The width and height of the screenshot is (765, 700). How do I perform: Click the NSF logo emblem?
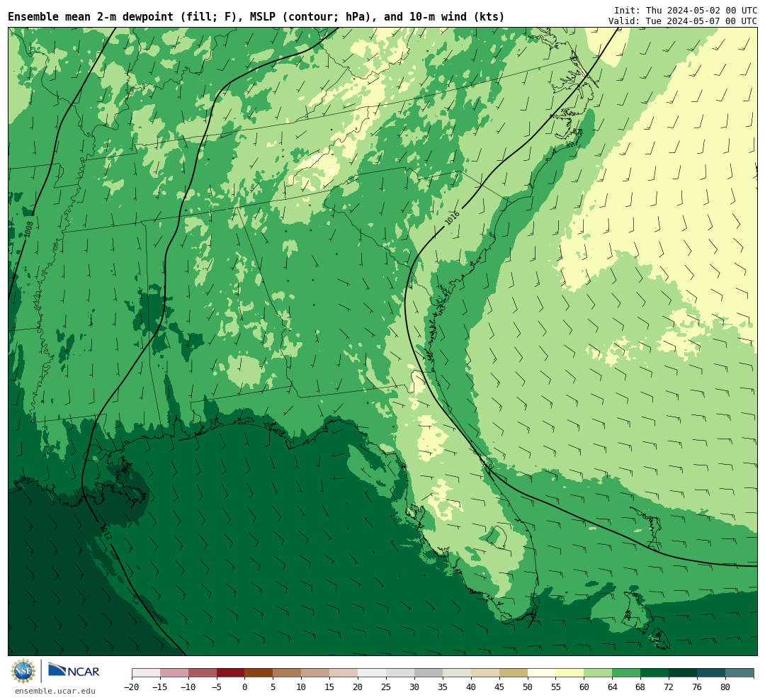pos(23,671)
